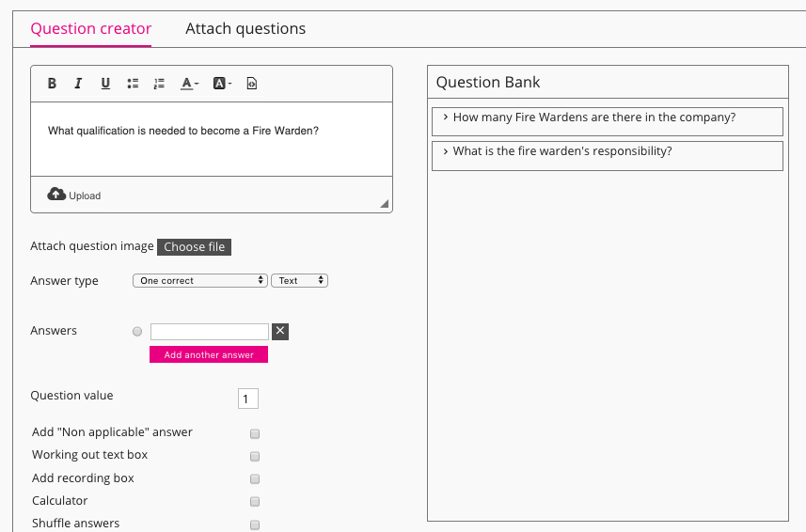The width and height of the screenshot is (806, 532).
Task: Enable the 'Non applicable' answer checkbox
Action: tap(255, 434)
